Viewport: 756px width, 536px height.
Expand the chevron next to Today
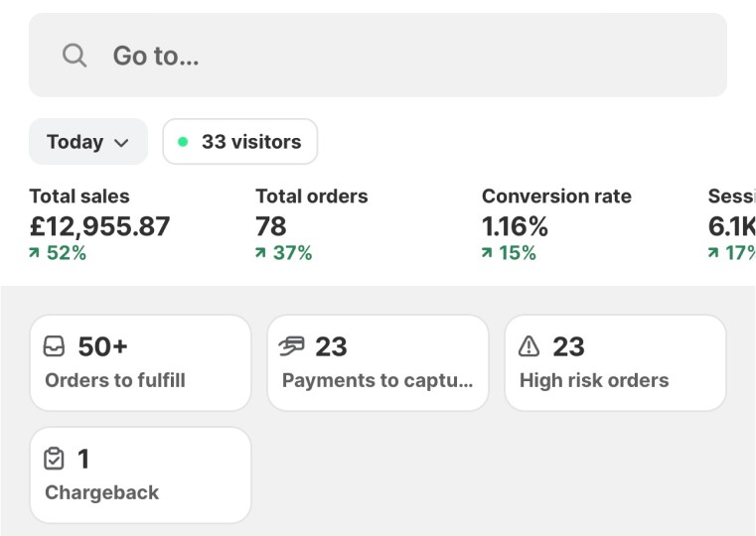click(x=121, y=143)
